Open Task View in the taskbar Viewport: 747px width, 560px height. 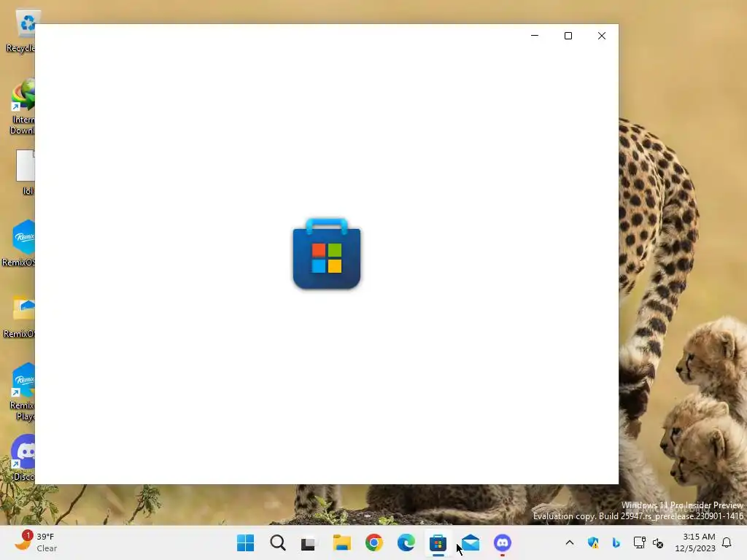(x=309, y=542)
